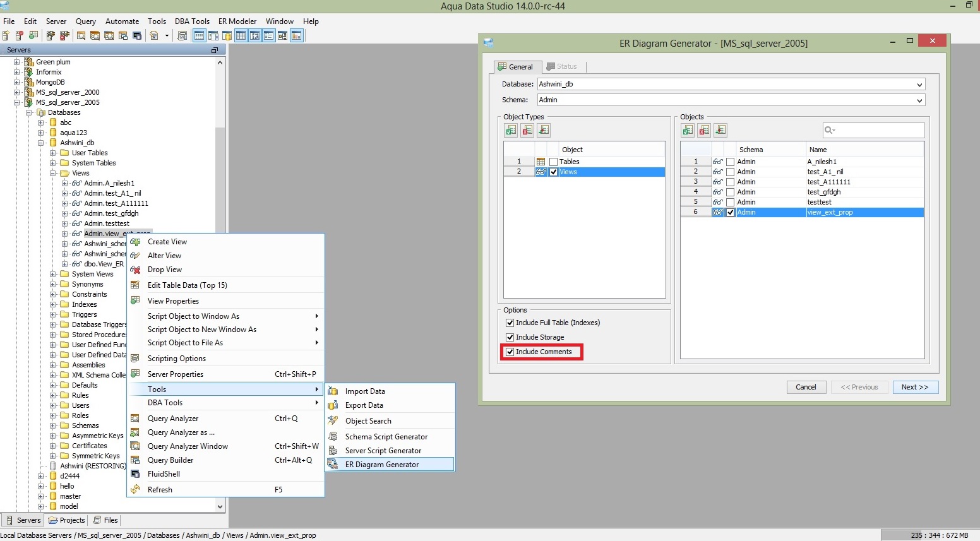Click the Next >> button
980x541 pixels.
(x=916, y=387)
